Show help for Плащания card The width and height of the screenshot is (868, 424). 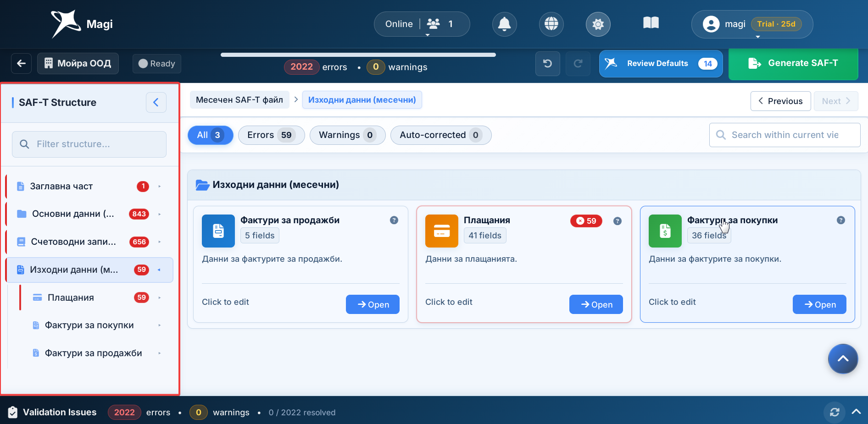[x=618, y=221]
